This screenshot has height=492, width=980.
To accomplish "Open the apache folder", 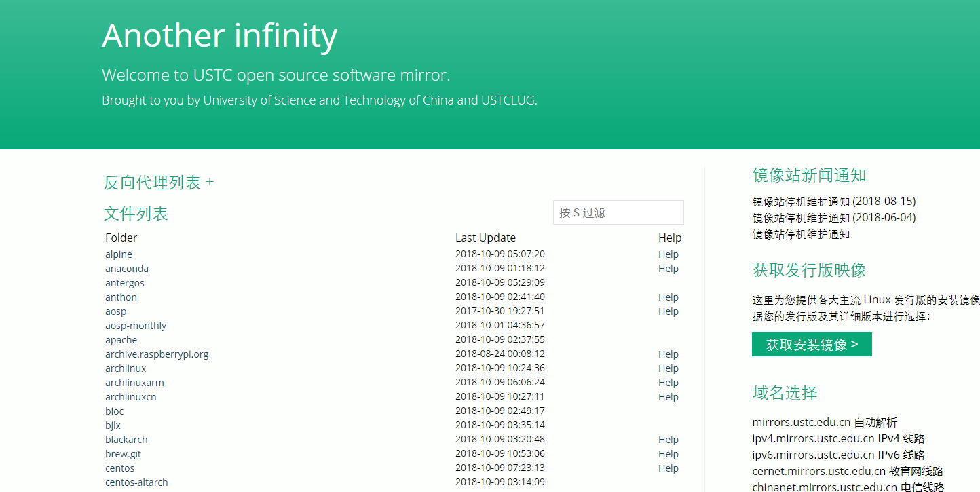I will 121,340.
